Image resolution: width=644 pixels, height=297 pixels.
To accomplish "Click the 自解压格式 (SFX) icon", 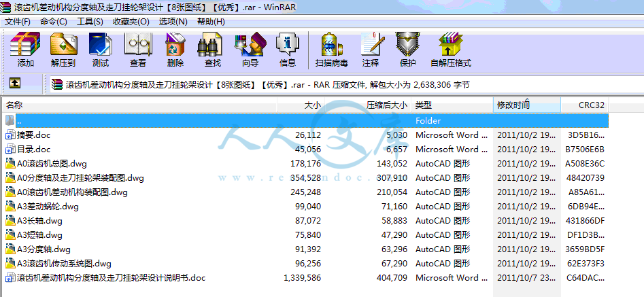I will pos(451,45).
